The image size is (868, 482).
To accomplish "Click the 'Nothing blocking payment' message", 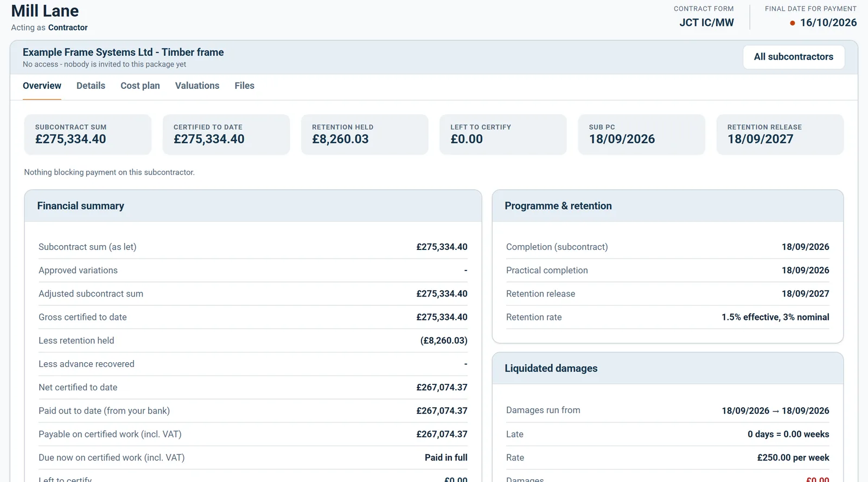I will (109, 172).
